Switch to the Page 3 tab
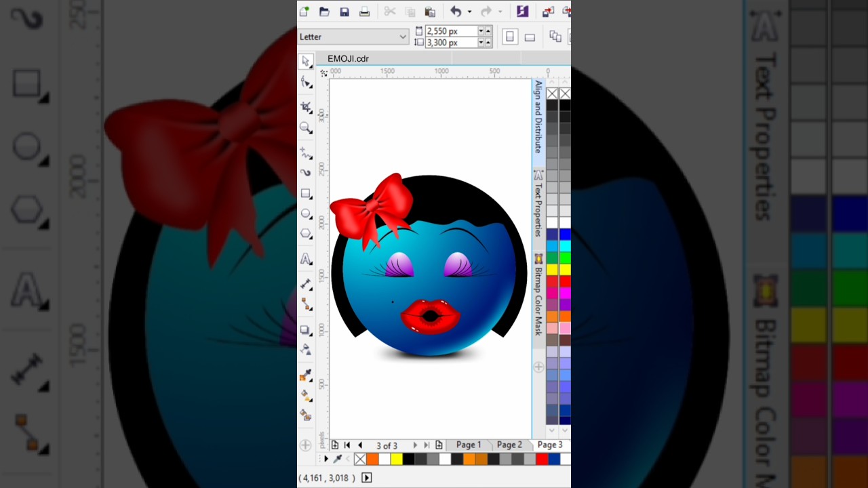Image resolution: width=868 pixels, height=488 pixels. pyautogui.click(x=550, y=445)
